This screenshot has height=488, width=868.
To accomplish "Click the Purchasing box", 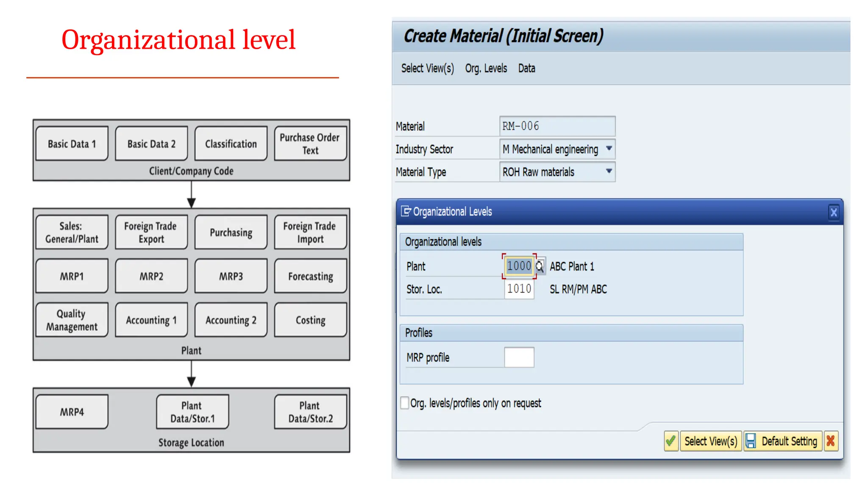I will point(231,232).
